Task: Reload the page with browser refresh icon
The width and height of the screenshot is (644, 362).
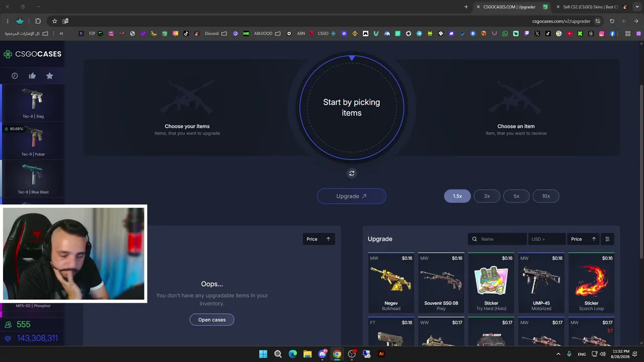Action: tap(612, 21)
